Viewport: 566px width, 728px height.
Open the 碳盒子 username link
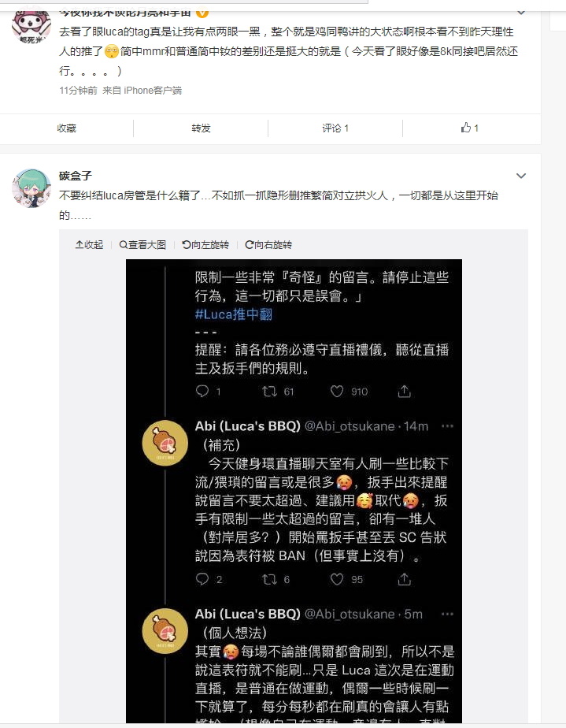[75, 176]
